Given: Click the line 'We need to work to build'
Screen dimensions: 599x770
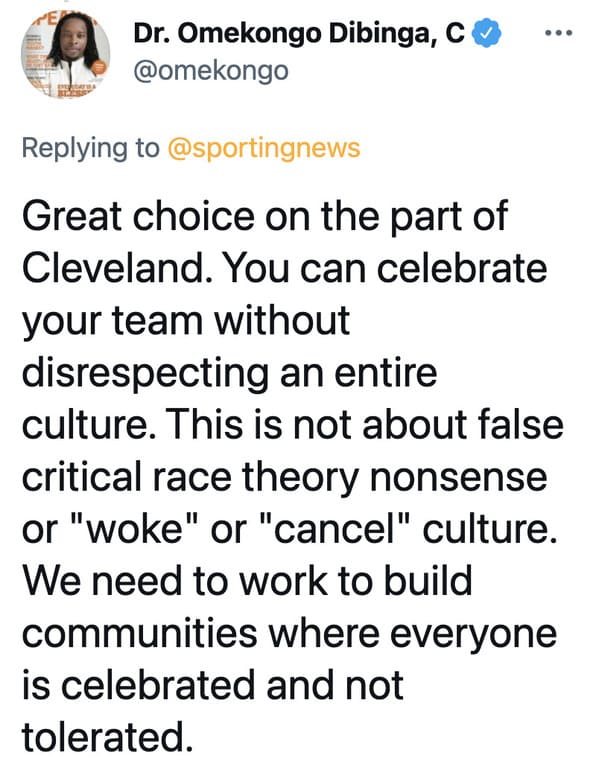Looking at the screenshot, I should tap(247, 580).
